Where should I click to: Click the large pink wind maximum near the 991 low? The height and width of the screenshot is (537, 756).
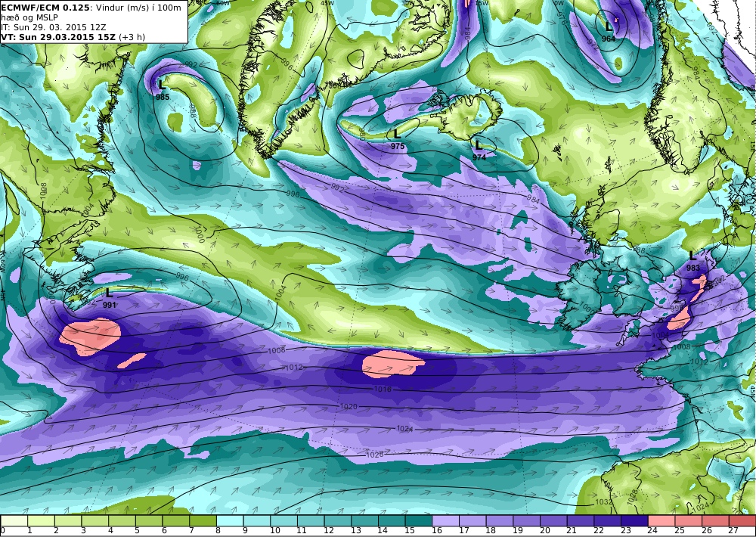tap(90, 335)
